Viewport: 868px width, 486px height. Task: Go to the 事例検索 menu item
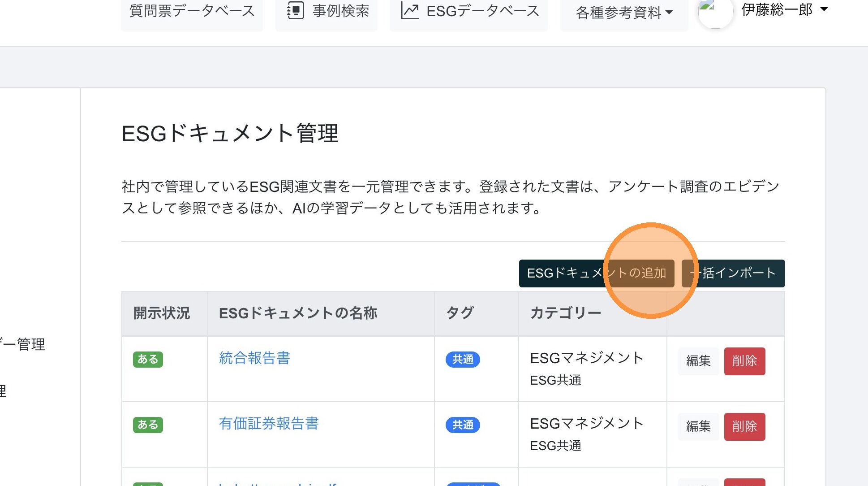point(340,11)
